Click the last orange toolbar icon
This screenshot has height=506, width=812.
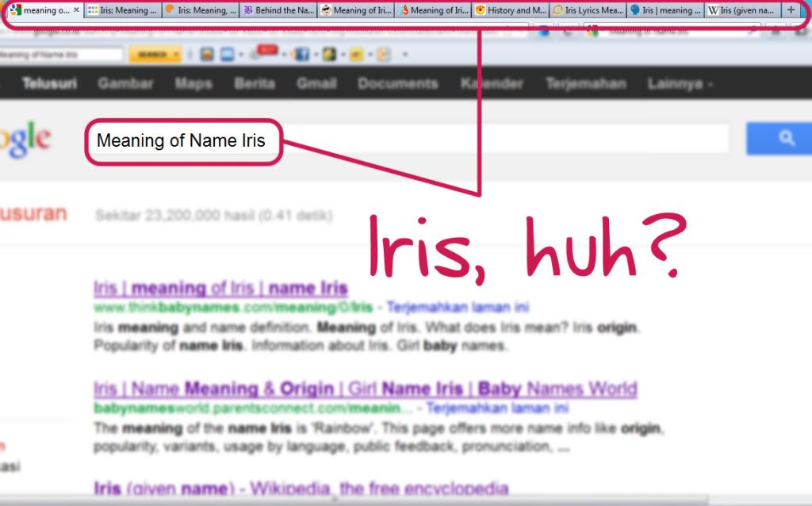(383, 54)
